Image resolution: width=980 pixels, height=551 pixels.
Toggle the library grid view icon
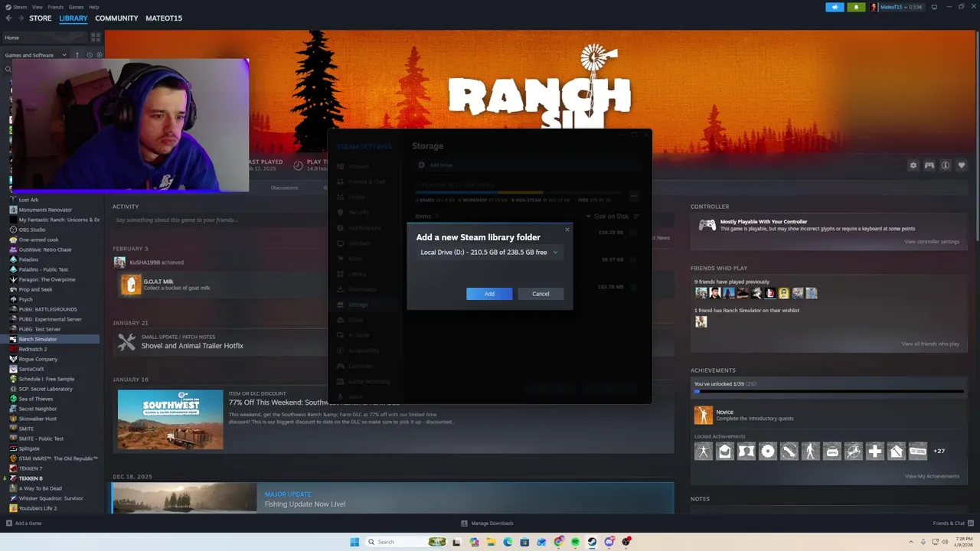[96, 37]
